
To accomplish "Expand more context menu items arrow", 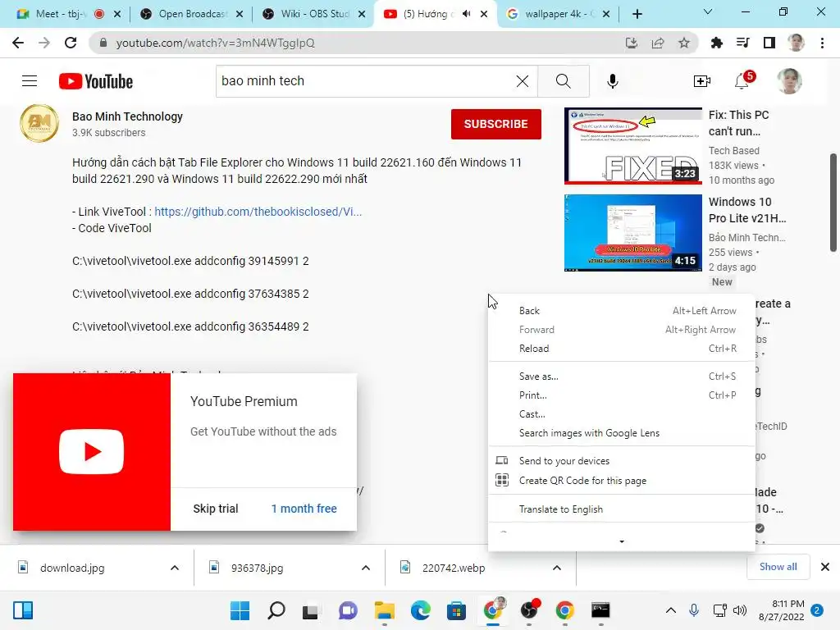I will [622, 541].
